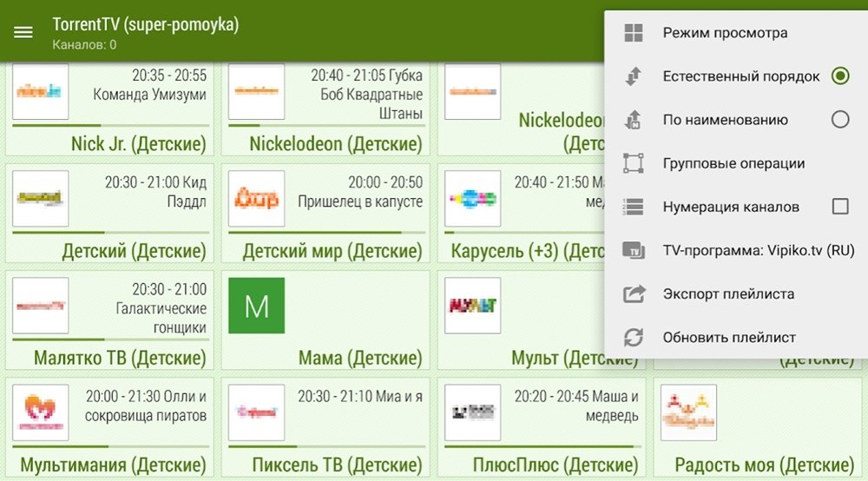This screenshot has height=481, width=868.
Task: Open the Nick Jr. channel logo thumbnail
Action: click(41, 91)
